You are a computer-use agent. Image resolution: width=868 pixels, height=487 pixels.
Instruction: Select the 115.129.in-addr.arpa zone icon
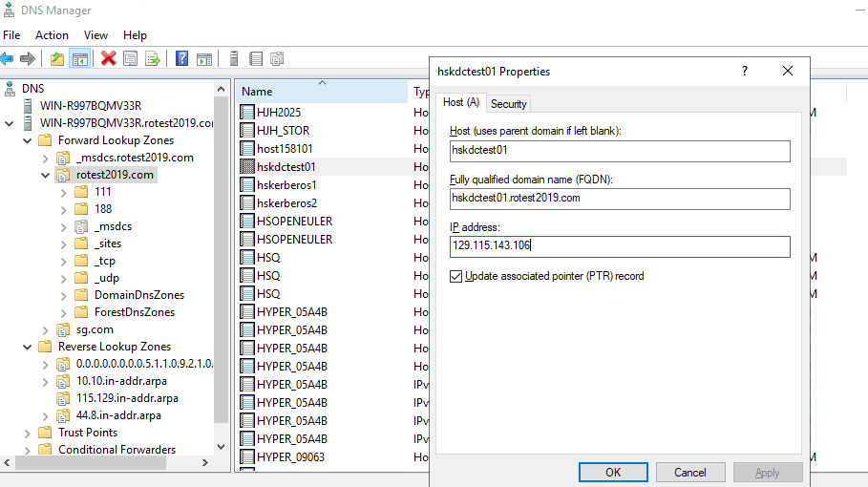64,398
